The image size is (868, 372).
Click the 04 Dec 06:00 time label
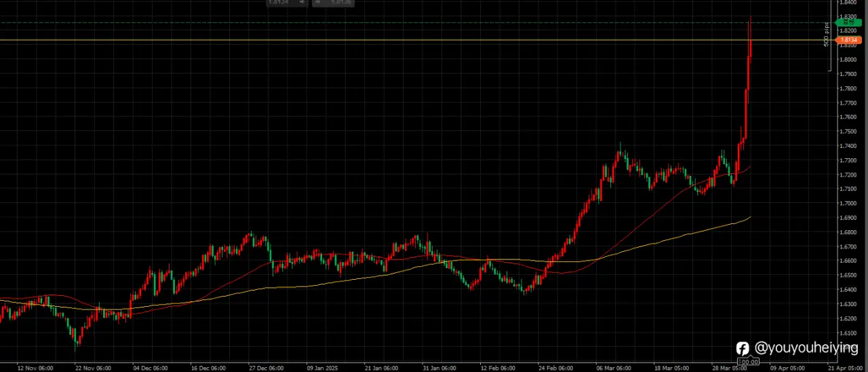pos(151,368)
